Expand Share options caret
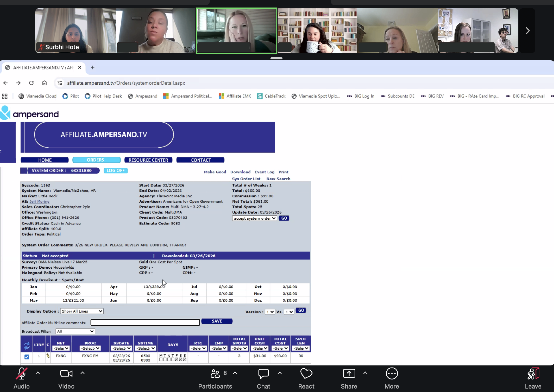The height and width of the screenshot is (392, 554). pos(365,373)
